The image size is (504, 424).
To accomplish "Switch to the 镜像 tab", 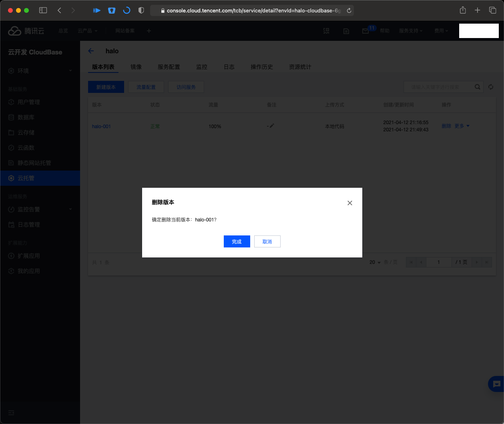I will point(136,67).
